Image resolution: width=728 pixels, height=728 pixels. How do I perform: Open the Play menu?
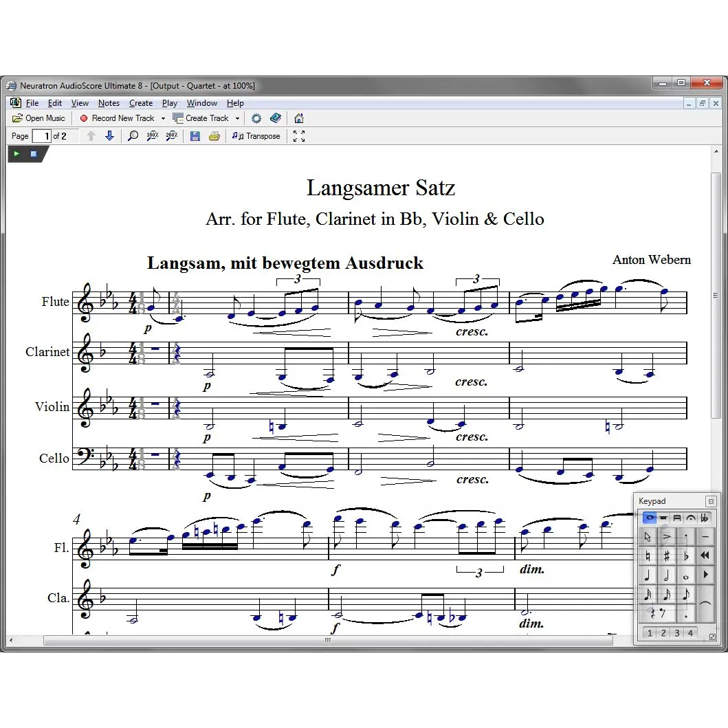(170, 103)
